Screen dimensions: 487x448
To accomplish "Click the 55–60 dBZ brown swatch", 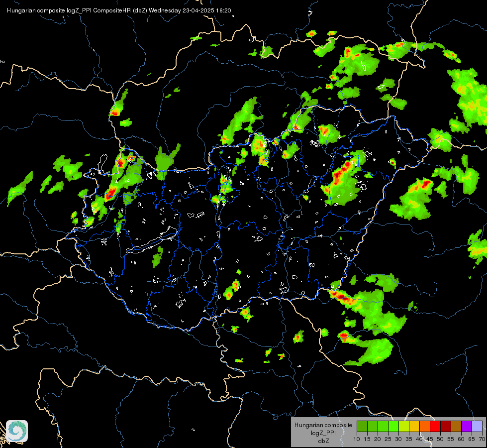I will [456, 426].
